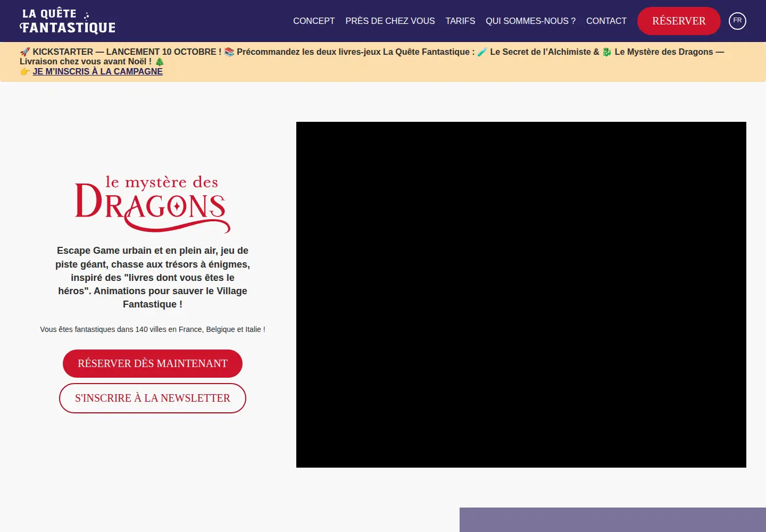Click S'inscrire à la newsletter button
Image resolution: width=766 pixels, height=532 pixels.
153,398
